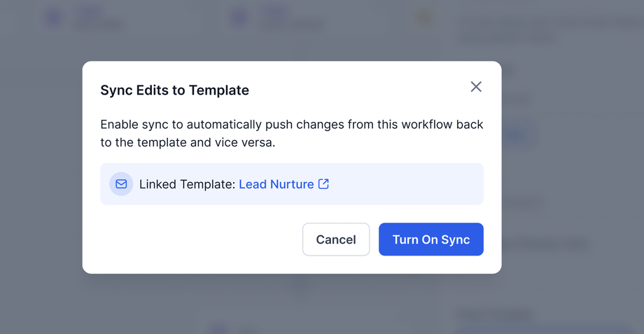Click the blurred purple icon at top left
This screenshot has height=334, width=644.
tap(54, 18)
